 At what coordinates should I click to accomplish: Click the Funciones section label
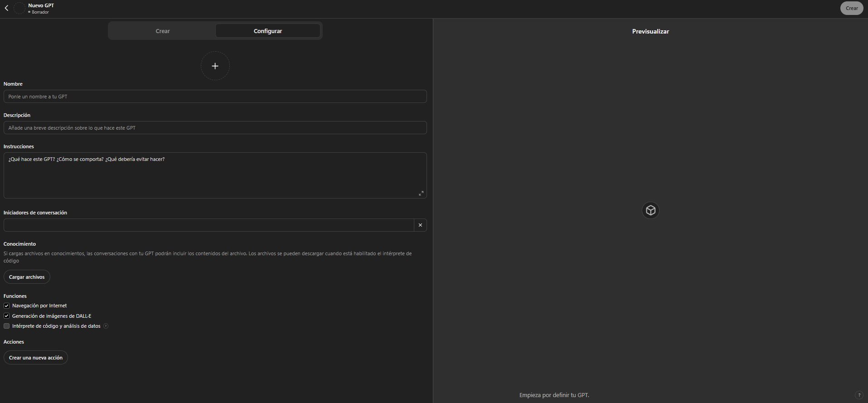[x=15, y=296]
